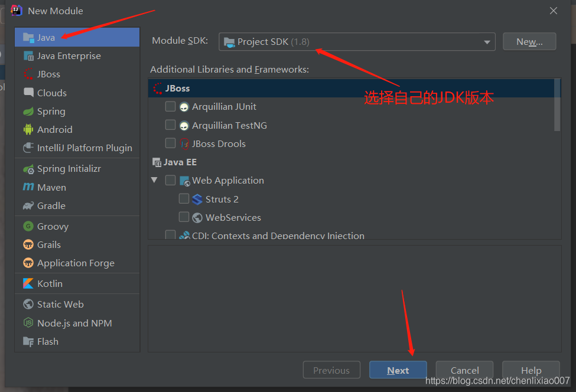The height and width of the screenshot is (392, 576).
Task: Click the Java EE group icon
Action: click(157, 162)
